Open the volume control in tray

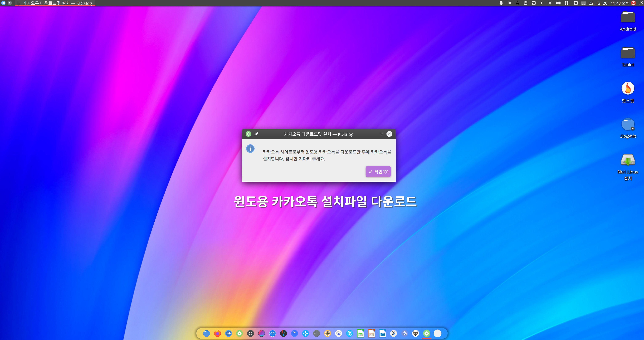[558, 3]
